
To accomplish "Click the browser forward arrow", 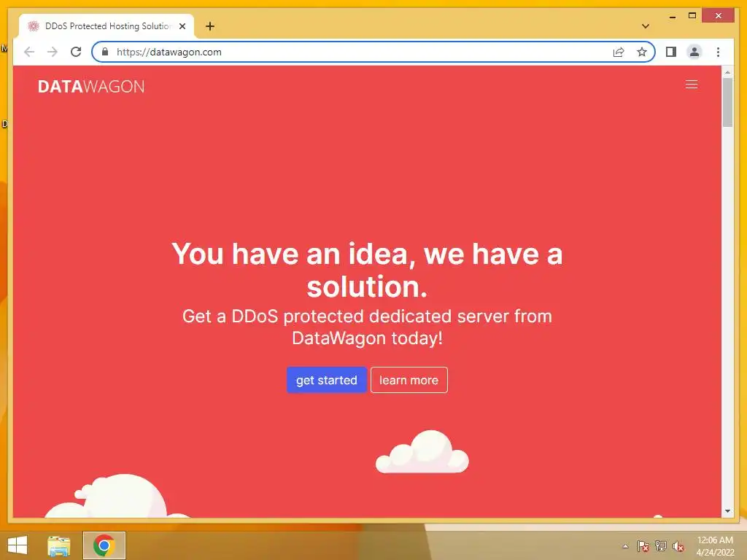I will [x=53, y=52].
